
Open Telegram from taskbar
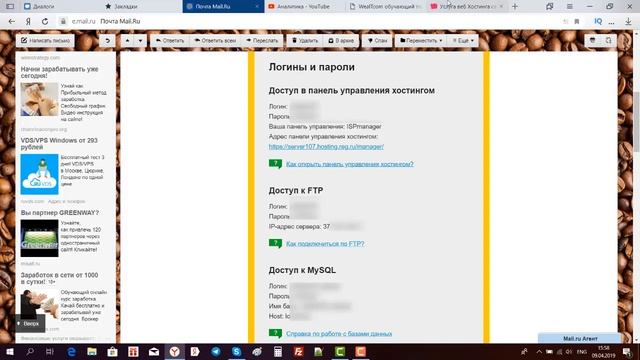(216, 351)
